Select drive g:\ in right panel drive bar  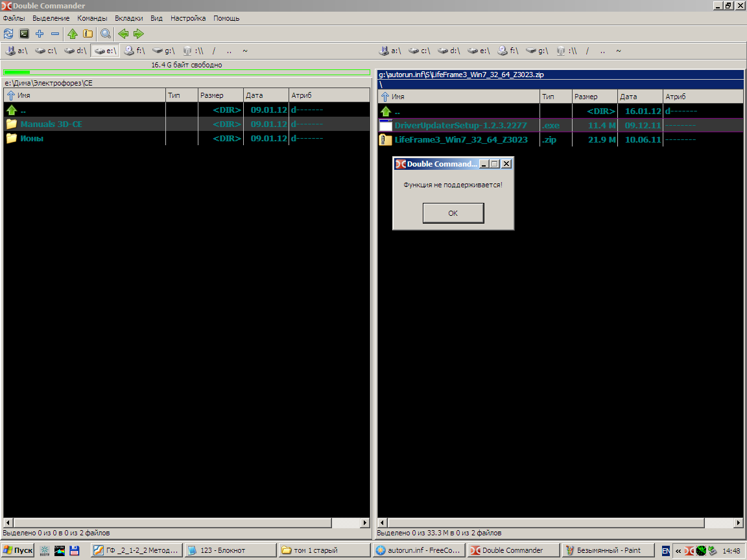click(537, 51)
